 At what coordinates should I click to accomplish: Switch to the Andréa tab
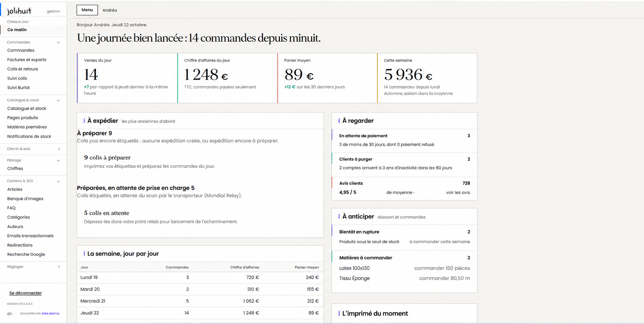(110, 10)
